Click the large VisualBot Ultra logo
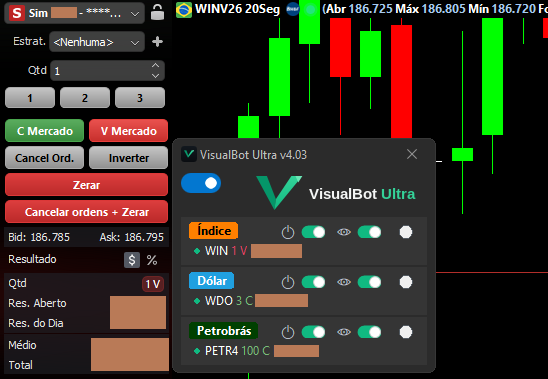548x379 pixels. coord(336,193)
